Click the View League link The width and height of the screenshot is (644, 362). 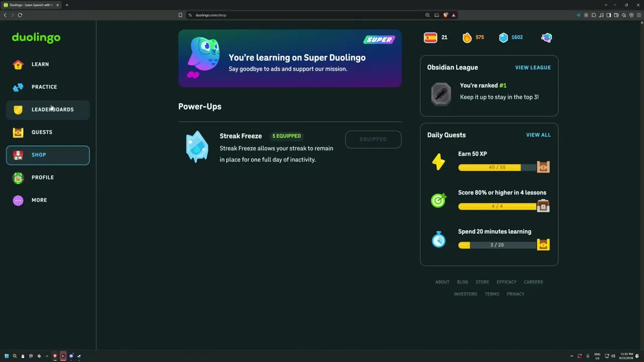pyautogui.click(x=533, y=67)
